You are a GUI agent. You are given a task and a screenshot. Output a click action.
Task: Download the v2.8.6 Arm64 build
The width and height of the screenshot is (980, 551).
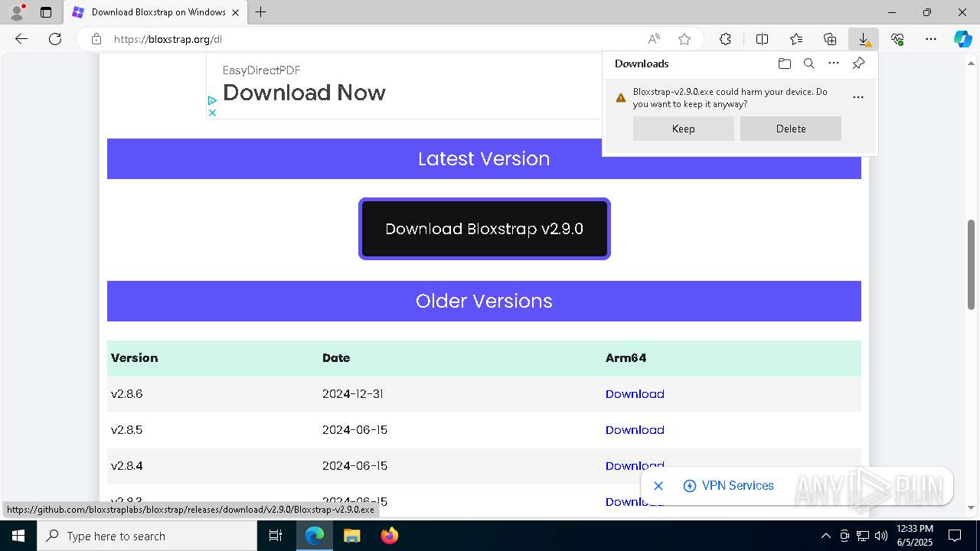(x=635, y=394)
